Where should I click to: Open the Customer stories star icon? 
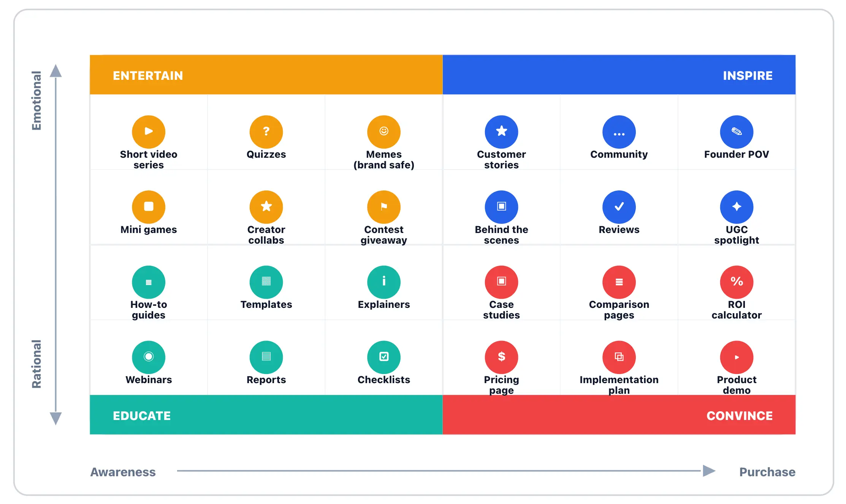[x=501, y=132]
